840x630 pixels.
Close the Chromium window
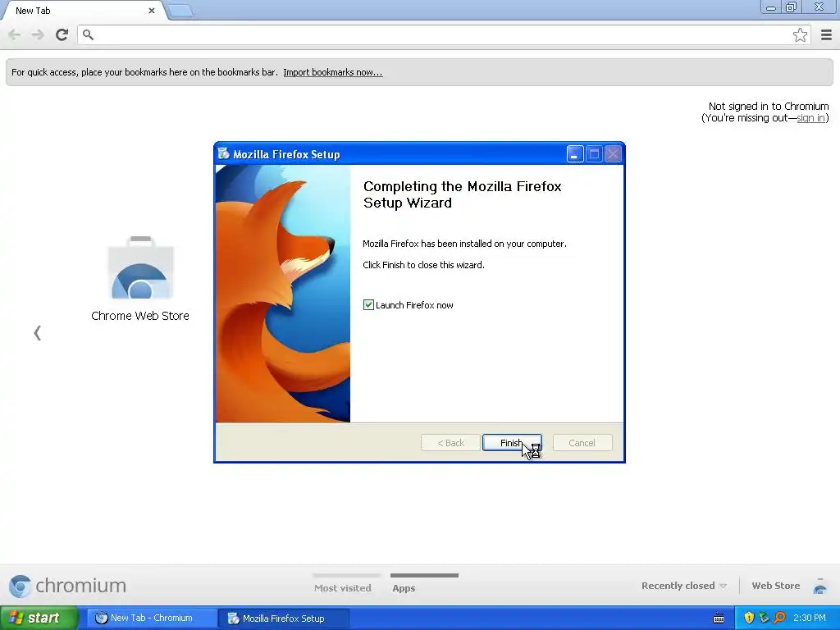819,7
